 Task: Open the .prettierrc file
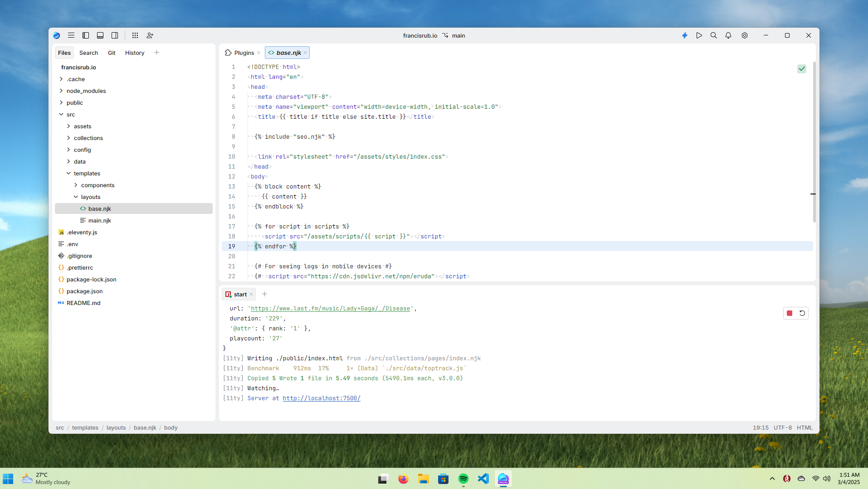[134, 267]
